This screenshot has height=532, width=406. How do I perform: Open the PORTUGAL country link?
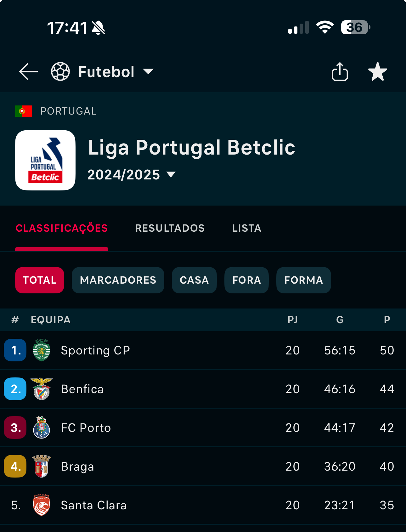coord(68,111)
